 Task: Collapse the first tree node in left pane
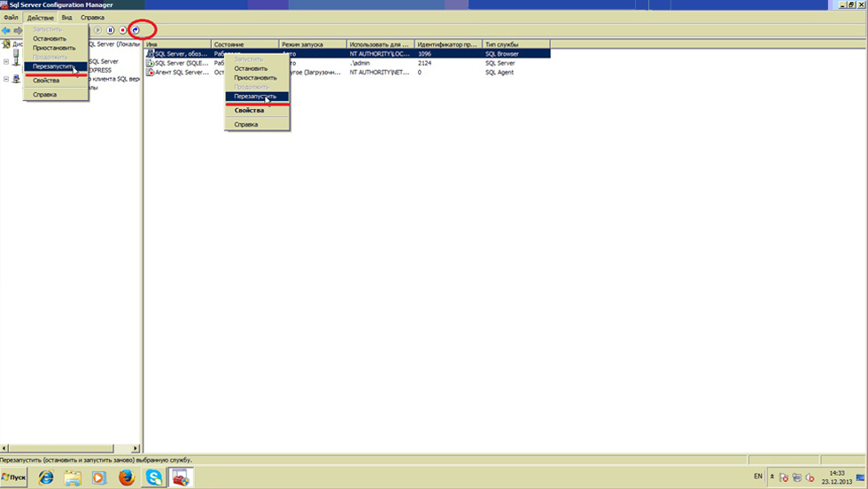6,61
